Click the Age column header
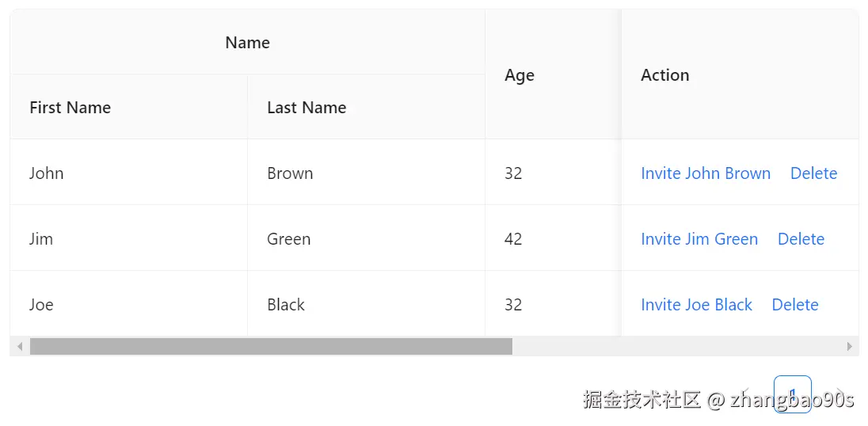Screen dimensions: 868x426 pos(520,75)
